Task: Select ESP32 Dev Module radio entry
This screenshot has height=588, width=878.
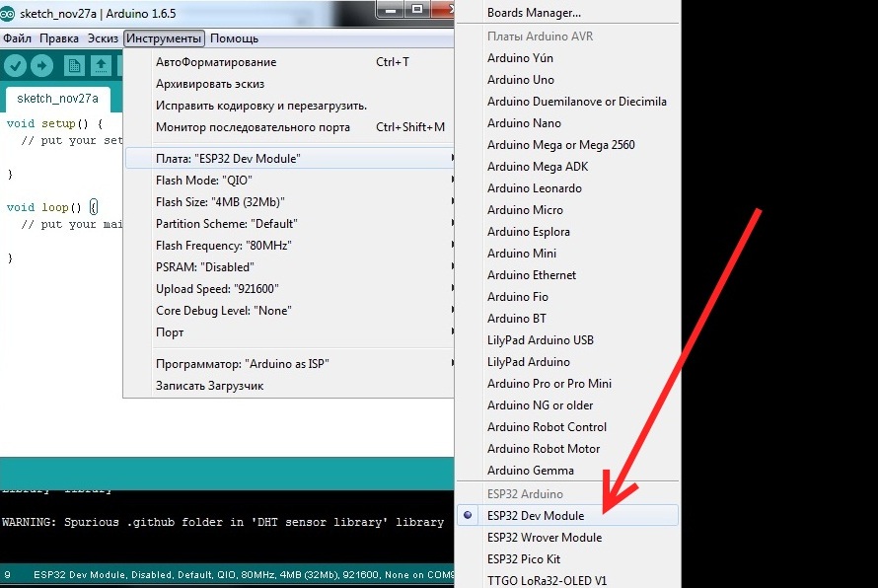Action: (x=567, y=515)
